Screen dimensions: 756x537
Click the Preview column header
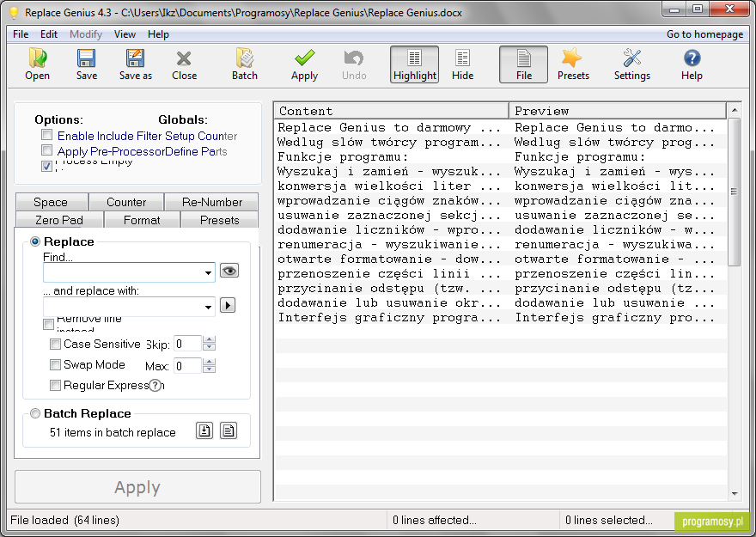tap(618, 111)
